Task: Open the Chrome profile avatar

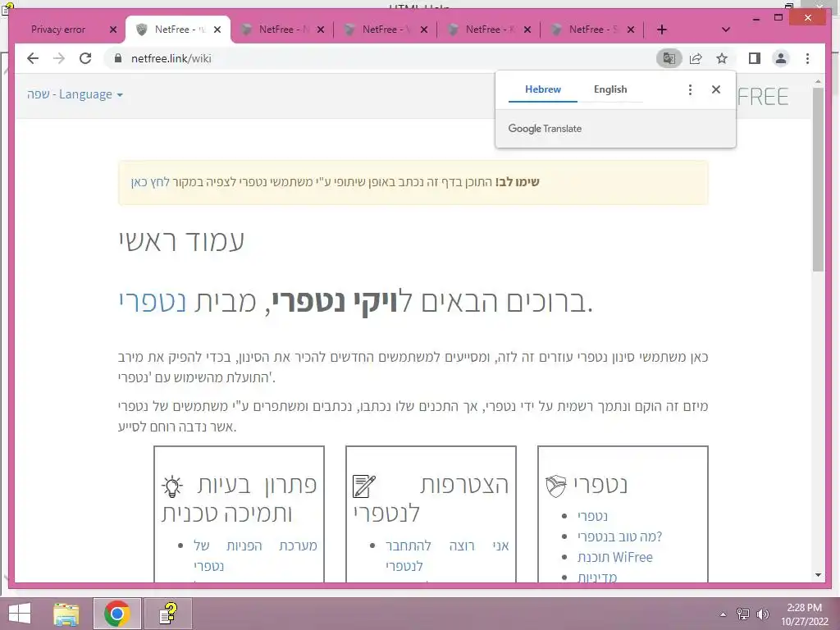Action: click(781, 58)
